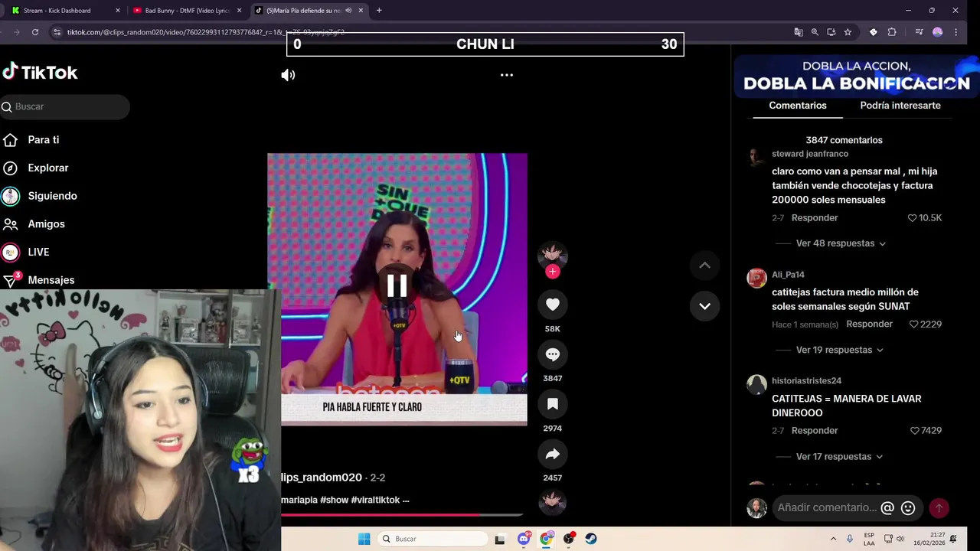Go to next video with down arrow
The width and height of the screenshot is (980, 551).
[704, 306]
